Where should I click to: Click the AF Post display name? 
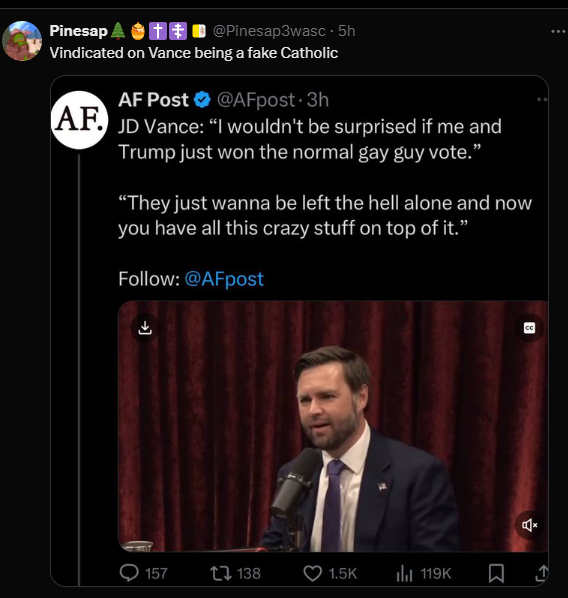(x=153, y=100)
